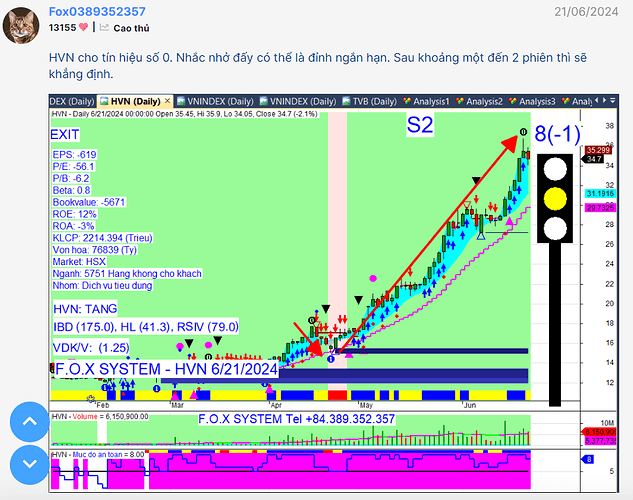Click the blue 8 safety level tag
633x500 pixels.
click(588, 459)
